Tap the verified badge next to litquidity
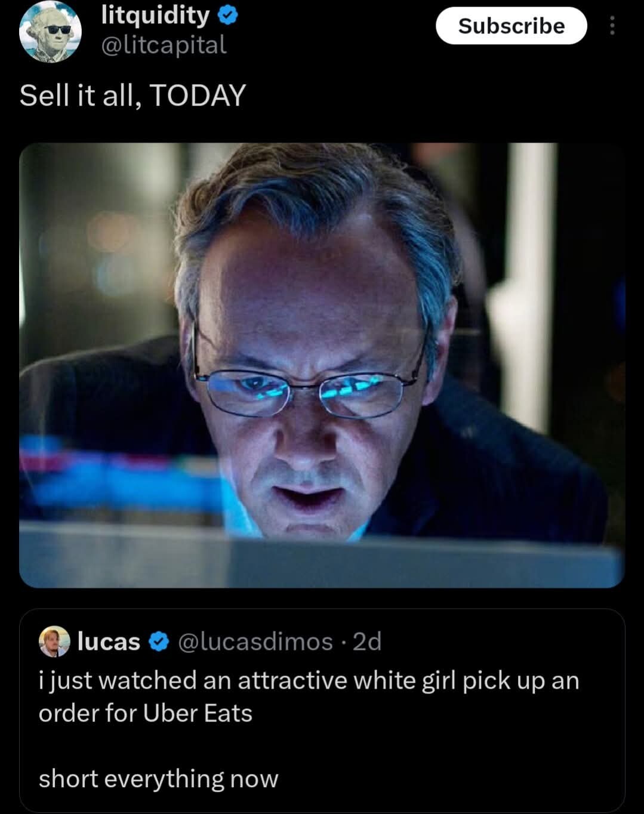The image size is (644, 814). coord(228,16)
